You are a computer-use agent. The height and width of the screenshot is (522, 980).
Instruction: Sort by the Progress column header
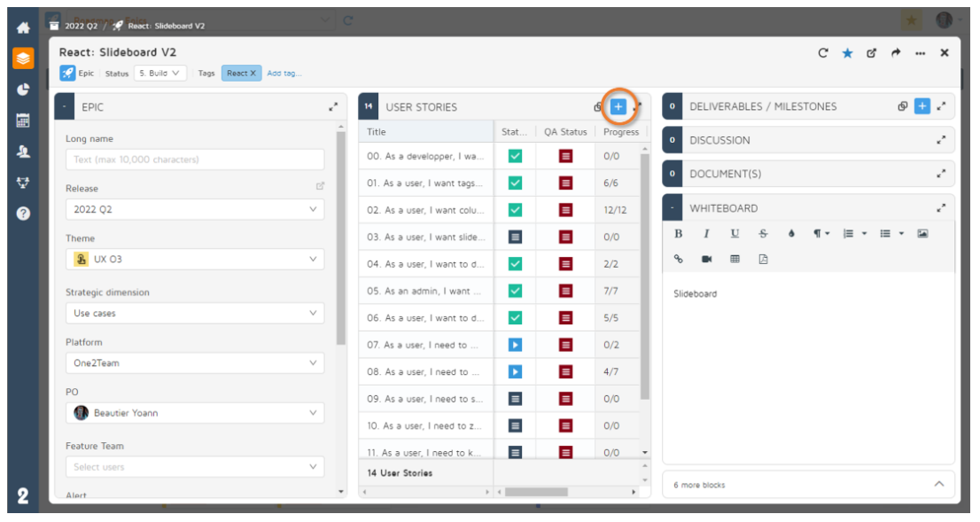tap(620, 132)
